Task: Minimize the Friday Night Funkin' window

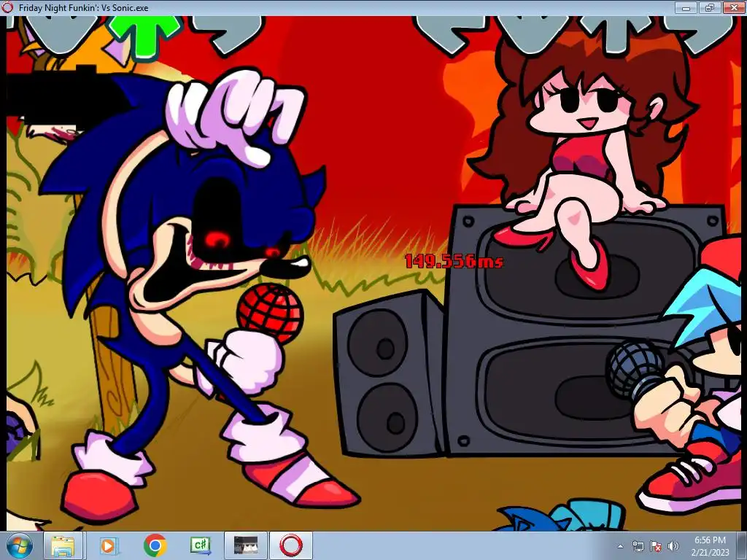Action: [x=686, y=7]
